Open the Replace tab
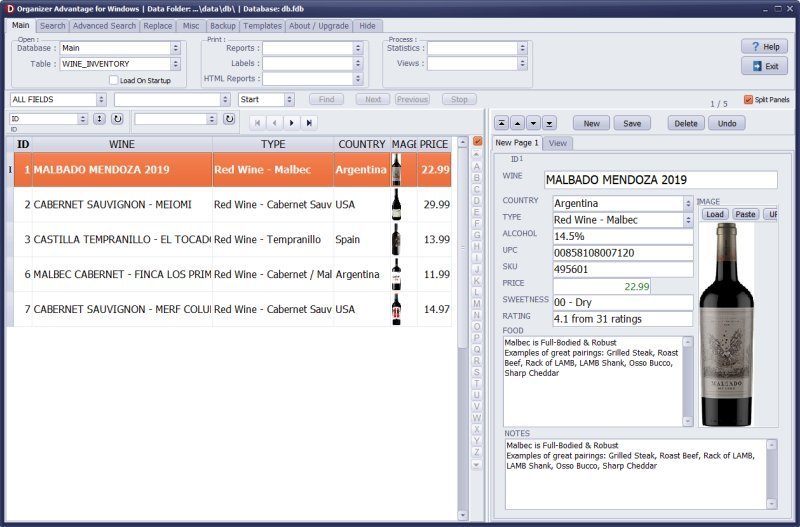 [x=158, y=26]
